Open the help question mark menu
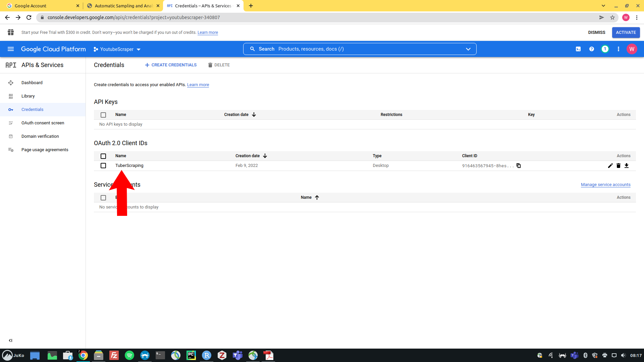 point(592,49)
